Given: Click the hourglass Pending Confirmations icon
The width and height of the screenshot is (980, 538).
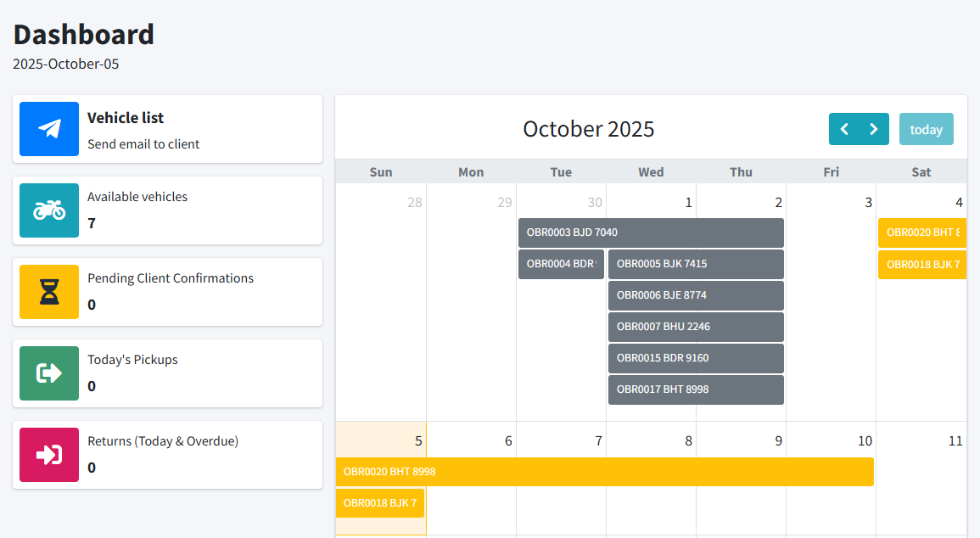Looking at the screenshot, I should [x=49, y=292].
